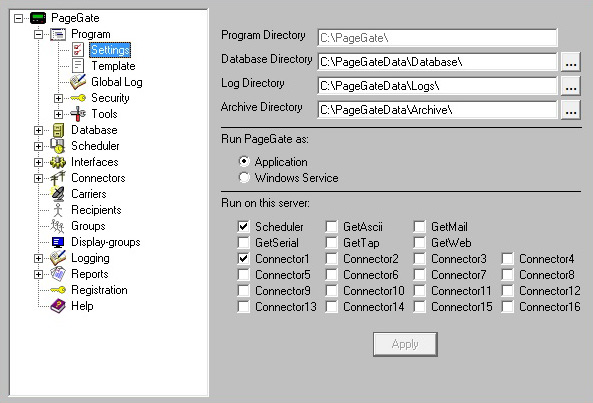Select the Settings tree item
The image size is (593, 403).
pos(110,50)
